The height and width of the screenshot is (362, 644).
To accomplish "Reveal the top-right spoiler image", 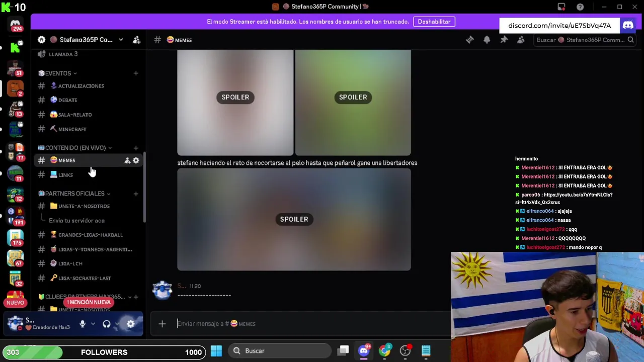I will click(x=353, y=102).
